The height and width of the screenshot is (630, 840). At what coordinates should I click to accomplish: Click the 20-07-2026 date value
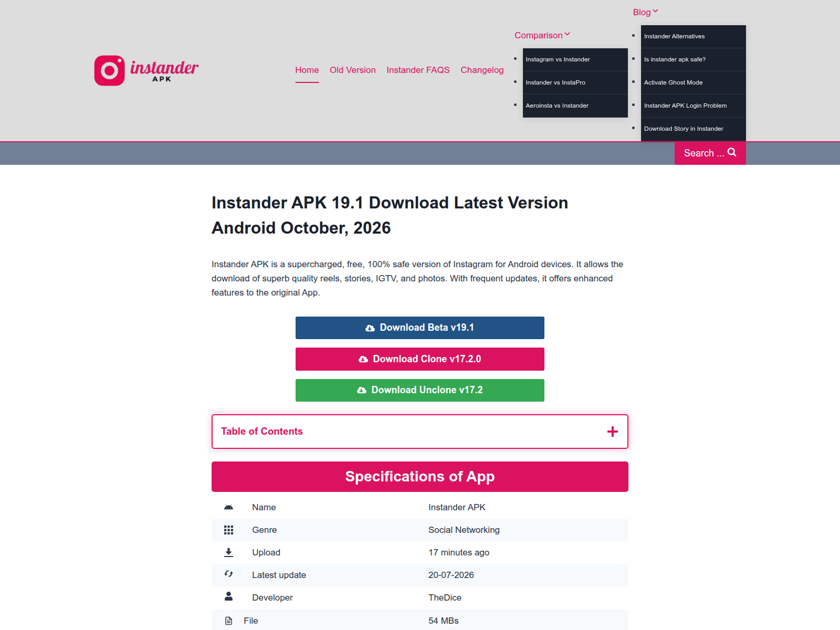coord(451,575)
